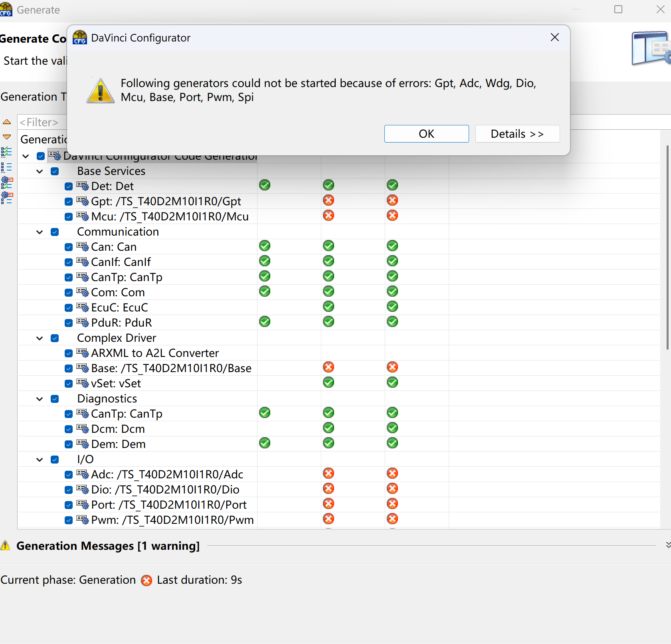Image resolution: width=671 pixels, height=644 pixels.
Task: Expand the Generation Messages section chevron
Action: click(x=668, y=545)
